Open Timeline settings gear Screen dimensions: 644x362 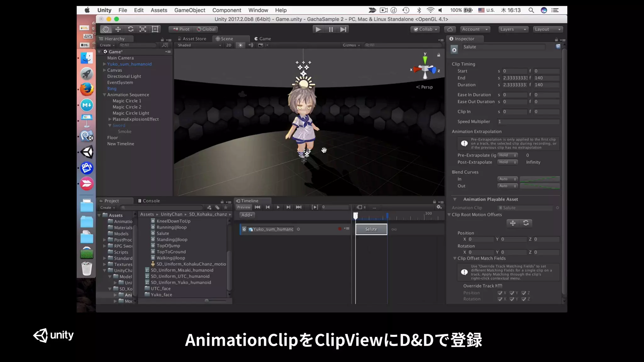(439, 207)
